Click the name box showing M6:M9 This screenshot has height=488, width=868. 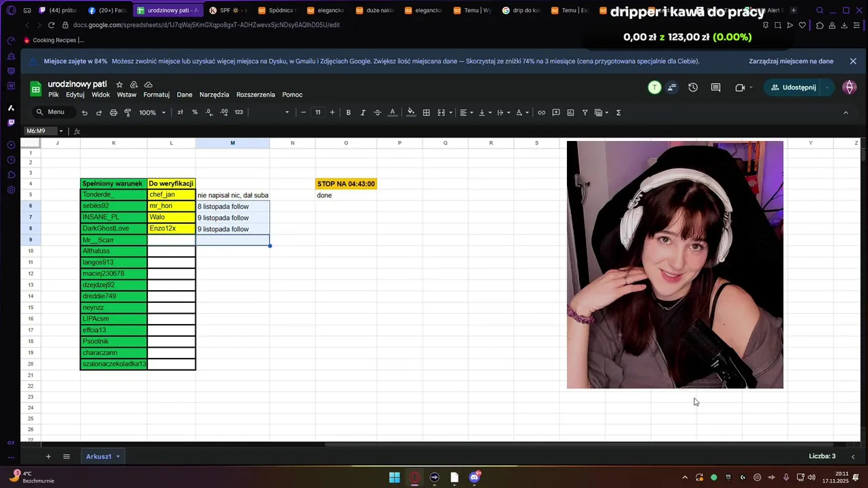42,131
